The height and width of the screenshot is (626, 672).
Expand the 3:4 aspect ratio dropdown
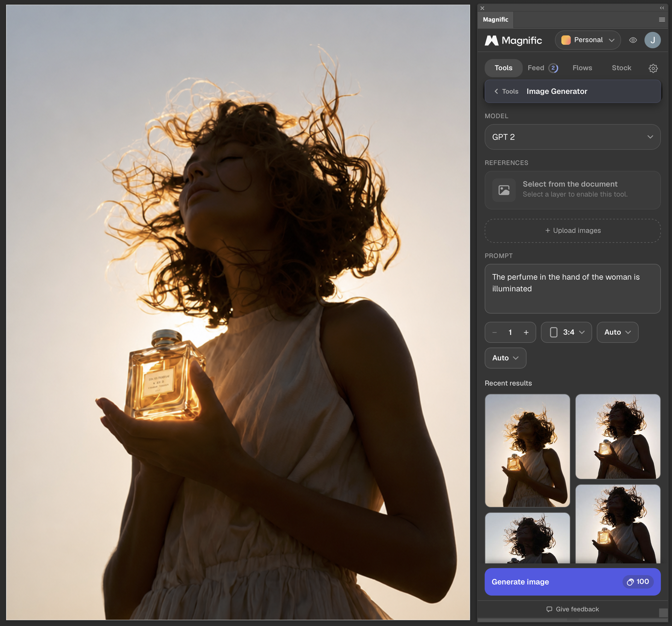(x=566, y=332)
